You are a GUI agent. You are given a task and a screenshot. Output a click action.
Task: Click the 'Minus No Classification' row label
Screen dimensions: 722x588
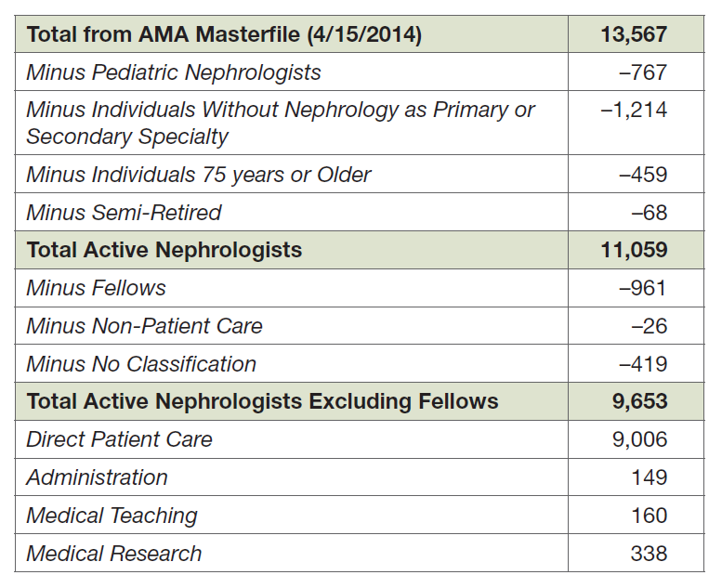coord(141,364)
